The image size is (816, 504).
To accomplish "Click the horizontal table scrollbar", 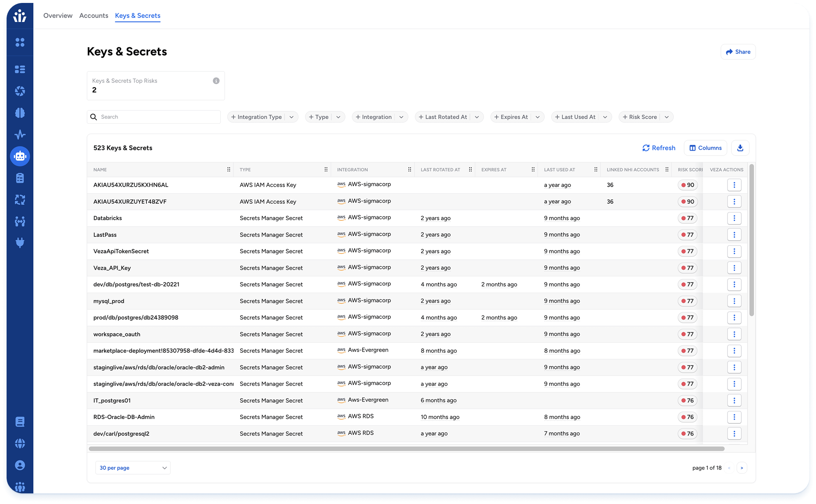I will (x=406, y=449).
